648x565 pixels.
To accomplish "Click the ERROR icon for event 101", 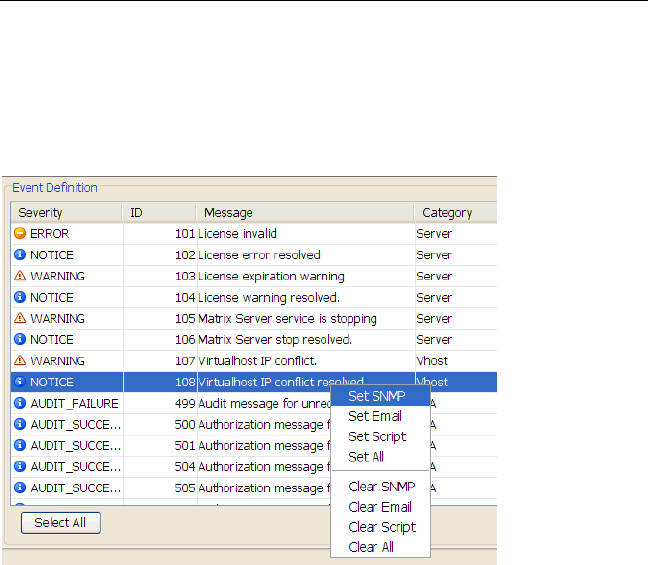I will coord(20,234).
